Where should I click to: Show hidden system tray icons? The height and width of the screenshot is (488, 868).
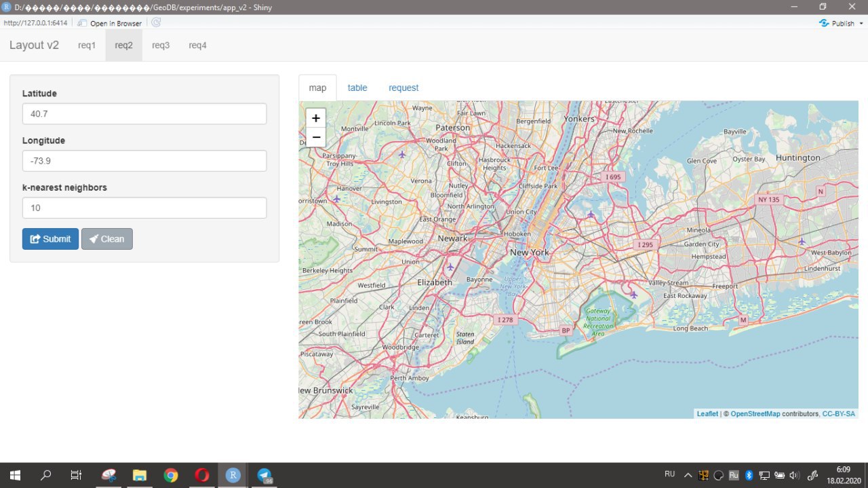688,475
